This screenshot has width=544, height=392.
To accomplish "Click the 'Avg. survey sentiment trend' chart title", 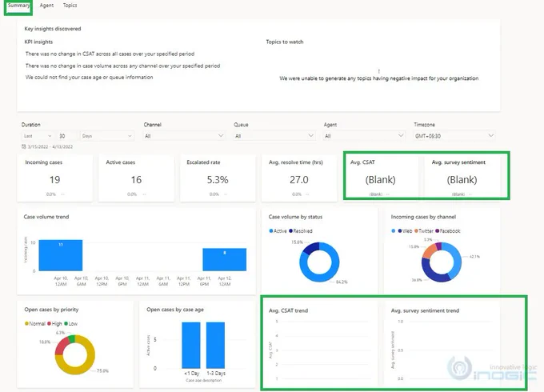I will pyautogui.click(x=425, y=310).
